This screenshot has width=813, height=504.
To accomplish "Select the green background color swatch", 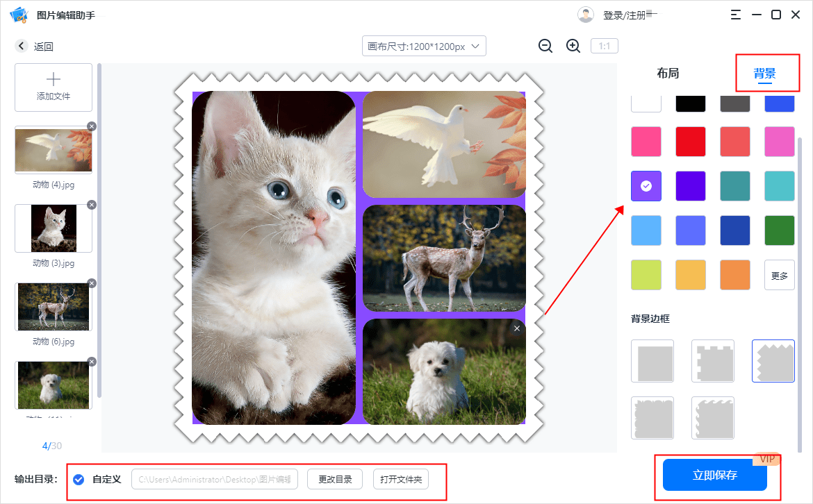I will click(779, 230).
